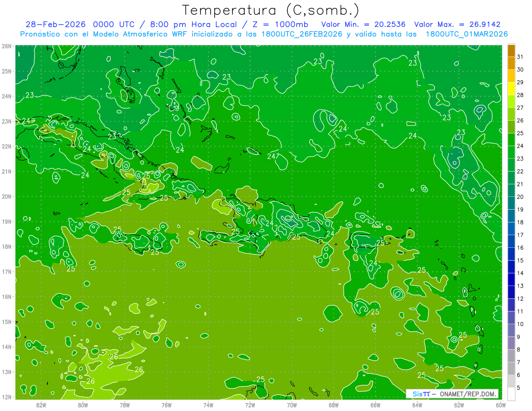Screen dimensions: 532x411
Task: Click the '76W' longitude axis label
Action: [166, 405]
